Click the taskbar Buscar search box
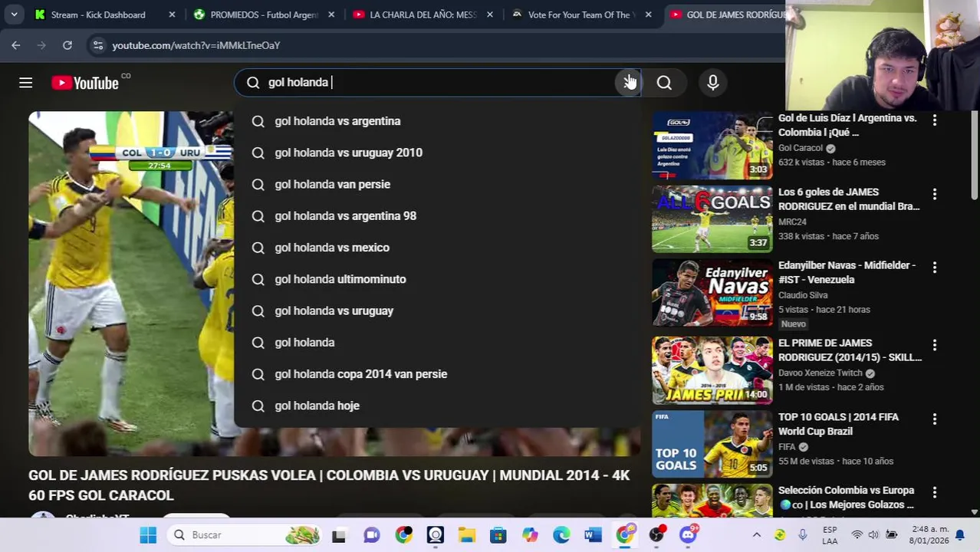This screenshot has height=552, width=980. click(x=245, y=535)
